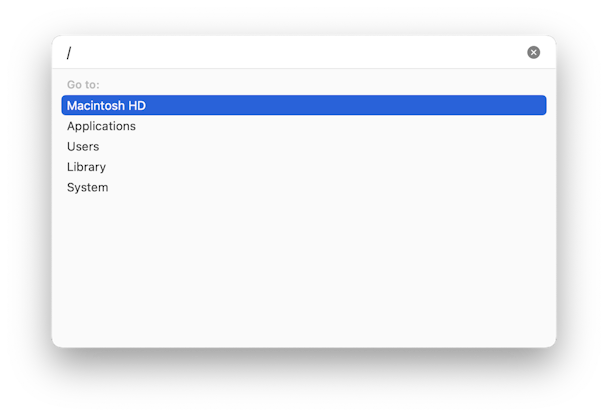608x416 pixels.
Task: Pick the Users folder suggestion
Action: [304, 146]
